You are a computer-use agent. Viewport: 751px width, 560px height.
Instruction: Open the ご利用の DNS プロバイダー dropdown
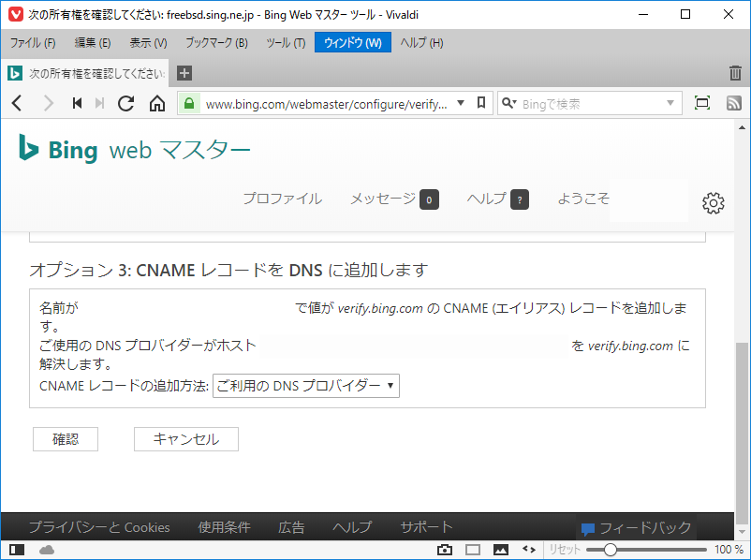coord(306,386)
